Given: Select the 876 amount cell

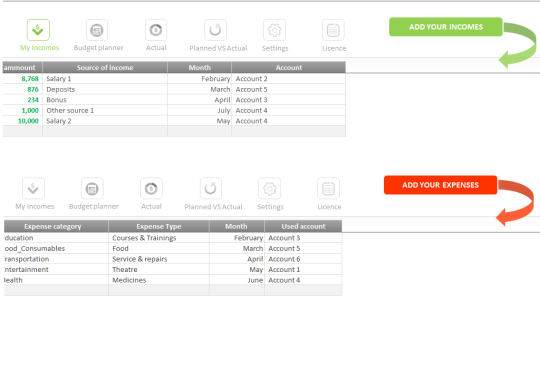Looking at the screenshot, I should pyautogui.click(x=22, y=89).
